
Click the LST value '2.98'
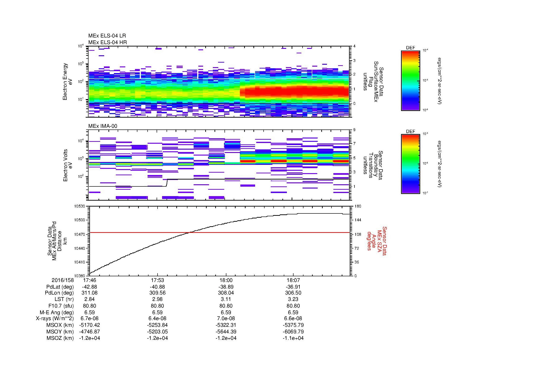[158, 299]
